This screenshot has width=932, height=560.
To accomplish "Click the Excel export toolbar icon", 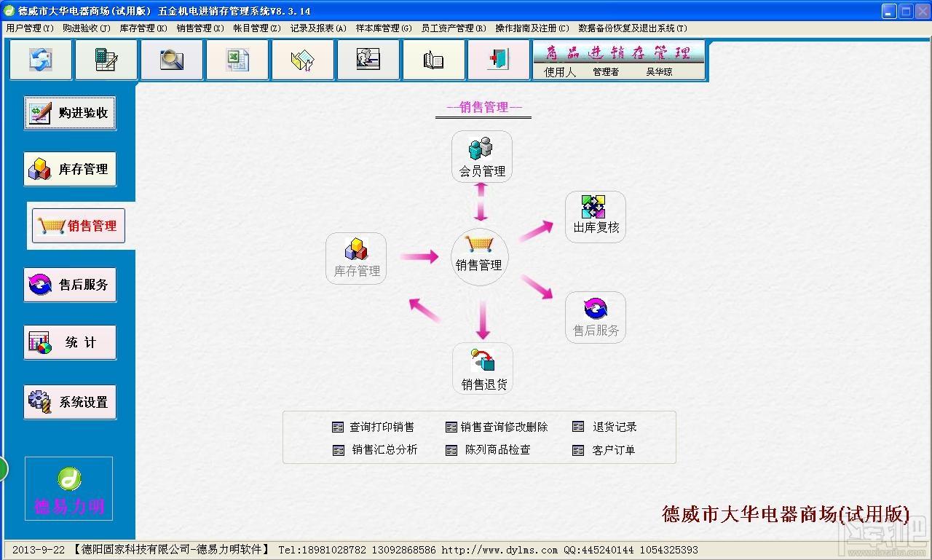I will 237,60.
